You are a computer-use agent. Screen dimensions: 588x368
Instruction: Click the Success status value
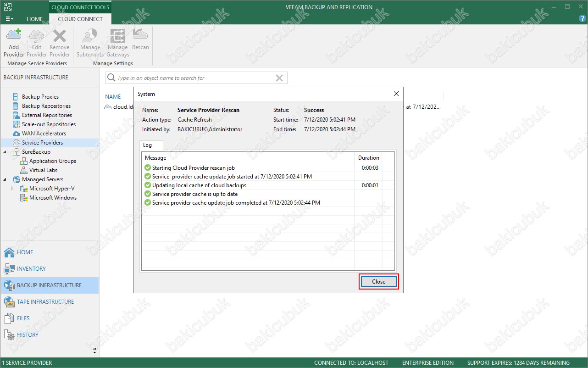[x=314, y=110]
